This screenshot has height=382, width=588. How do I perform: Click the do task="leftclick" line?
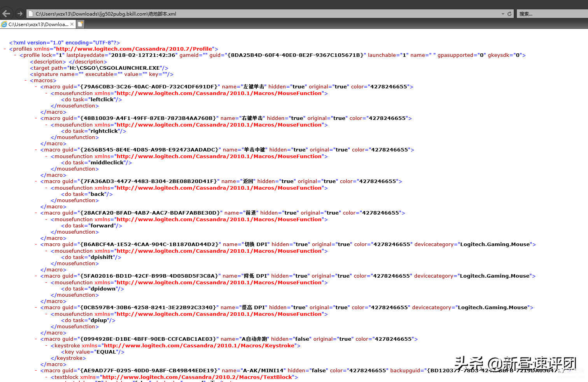[91, 100]
